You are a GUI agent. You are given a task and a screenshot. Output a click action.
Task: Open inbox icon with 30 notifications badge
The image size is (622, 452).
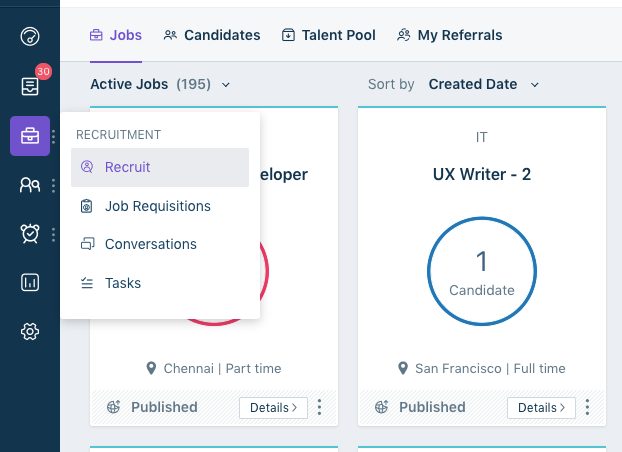pyautogui.click(x=30, y=86)
